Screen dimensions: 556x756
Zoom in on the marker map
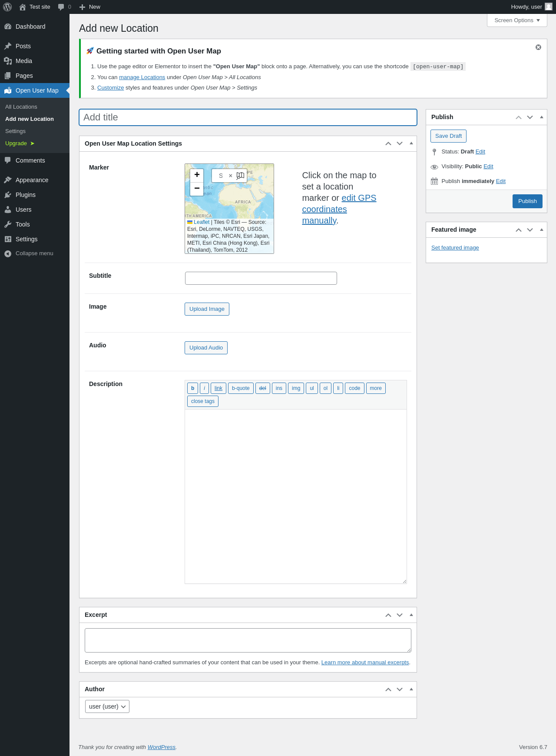197,175
